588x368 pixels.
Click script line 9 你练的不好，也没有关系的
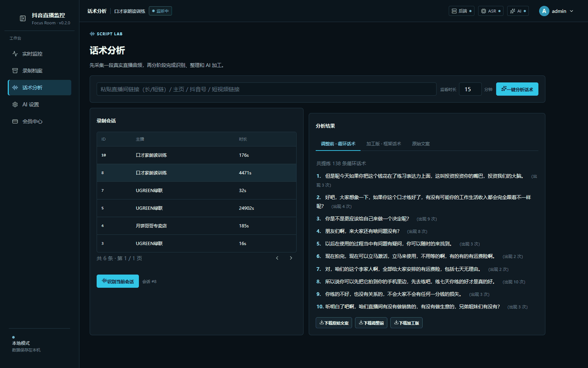394,294
